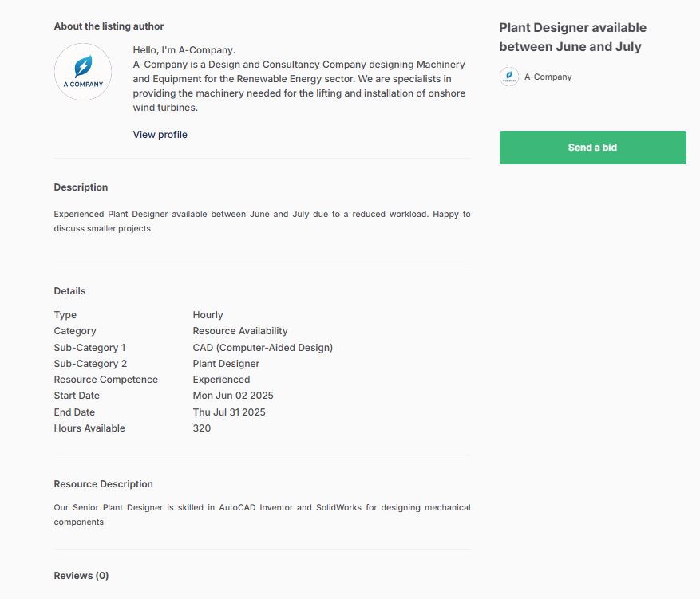
Task: Click the CAD (Computer-Aided Design) sub-category value
Action: click(263, 348)
